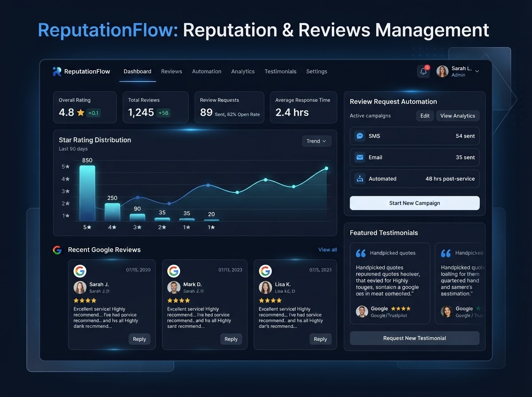Reply to Mark D.'s review
The image size is (532, 397).
231,339
